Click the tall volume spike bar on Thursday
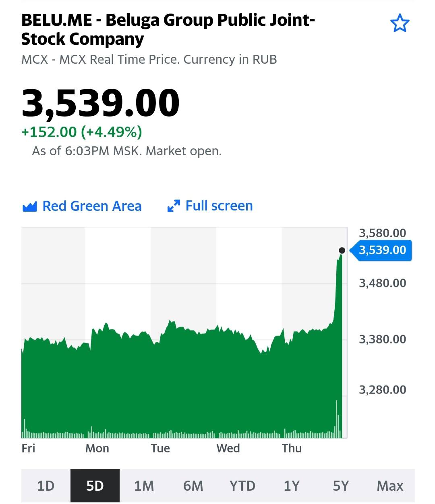This screenshot has height=504, width=435. (x=337, y=419)
